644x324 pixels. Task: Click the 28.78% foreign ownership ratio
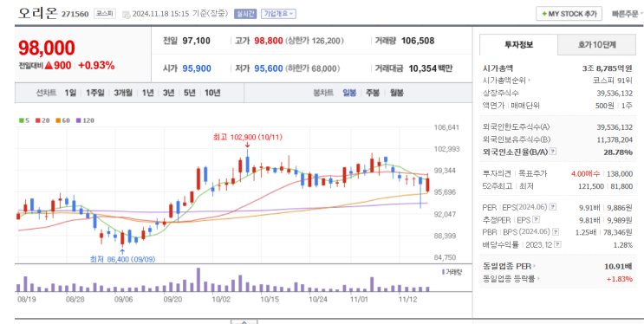pyautogui.click(x=618, y=152)
